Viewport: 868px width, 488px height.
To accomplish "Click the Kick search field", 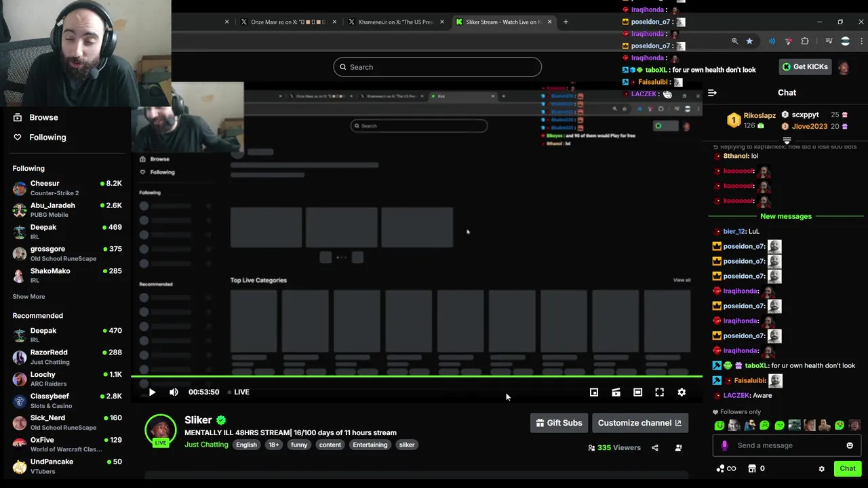I will pyautogui.click(x=437, y=67).
